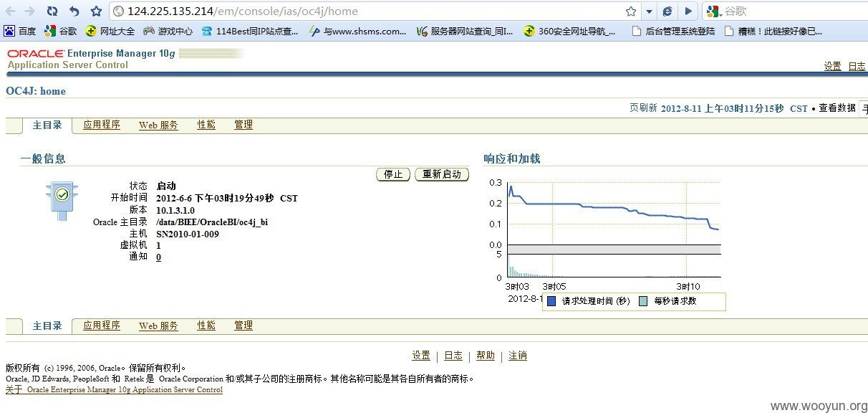868x413 pixels.
Task: Open the 360安全网址导航 bookmark
Action: (569, 31)
